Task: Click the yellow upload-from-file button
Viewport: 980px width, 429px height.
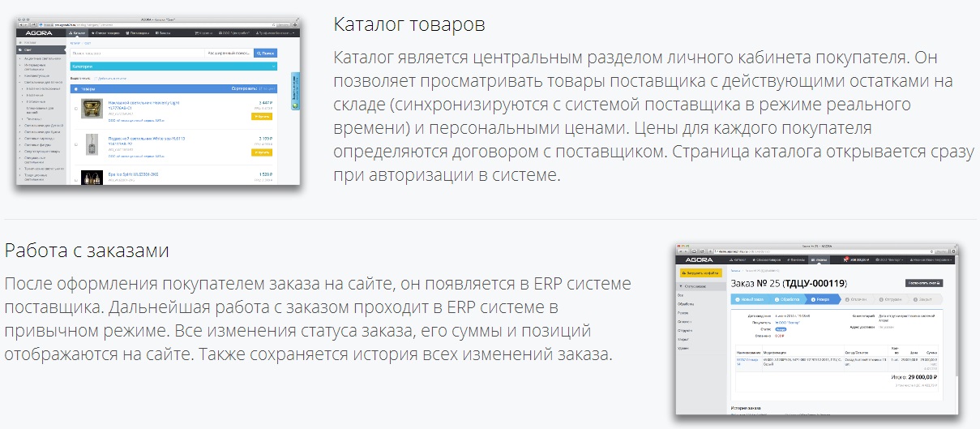Action: point(700,272)
